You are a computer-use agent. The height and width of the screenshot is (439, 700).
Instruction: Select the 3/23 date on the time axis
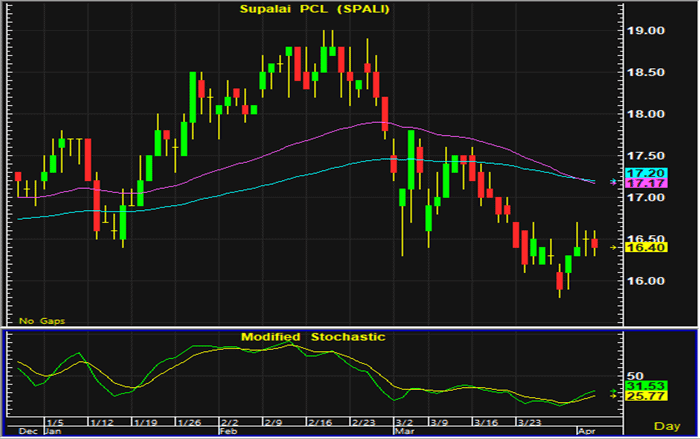530,421
